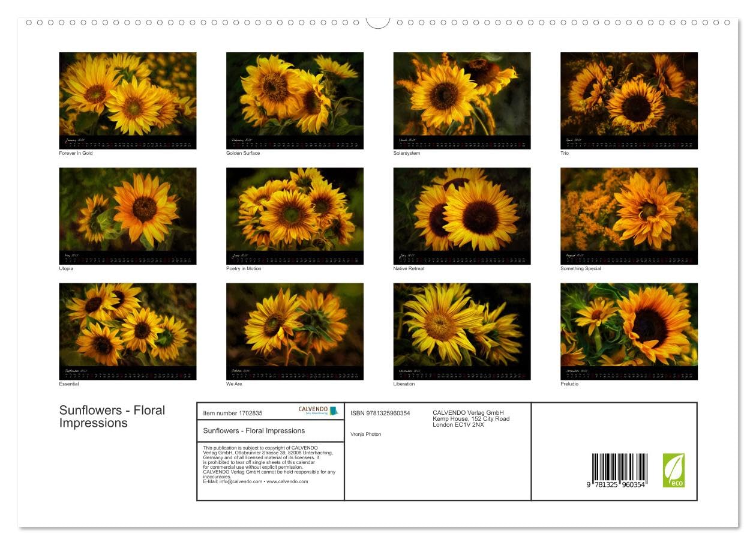Click 'Item number 1702835' text
The height and width of the screenshot is (545, 756).
click(x=233, y=414)
